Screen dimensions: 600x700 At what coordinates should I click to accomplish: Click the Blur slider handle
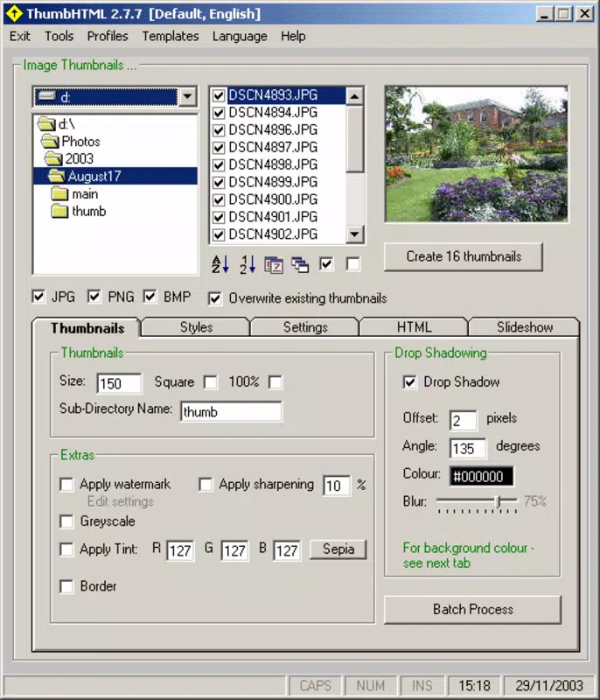tap(499, 501)
